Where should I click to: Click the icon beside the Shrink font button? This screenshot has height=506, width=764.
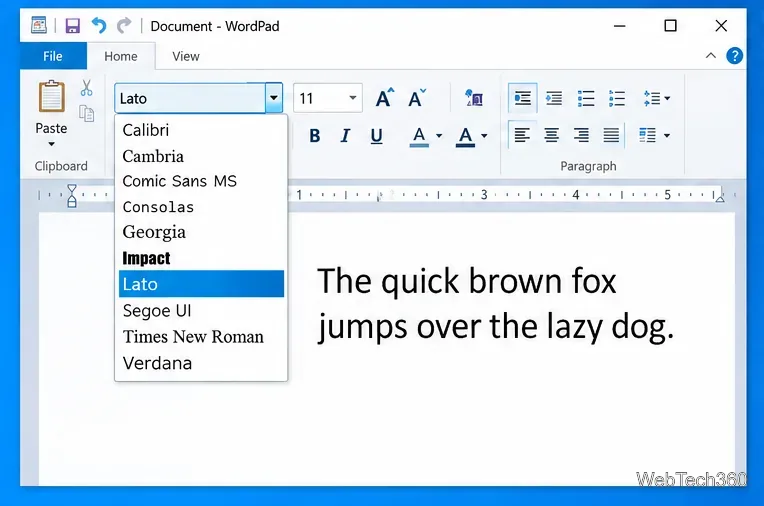coord(474,98)
